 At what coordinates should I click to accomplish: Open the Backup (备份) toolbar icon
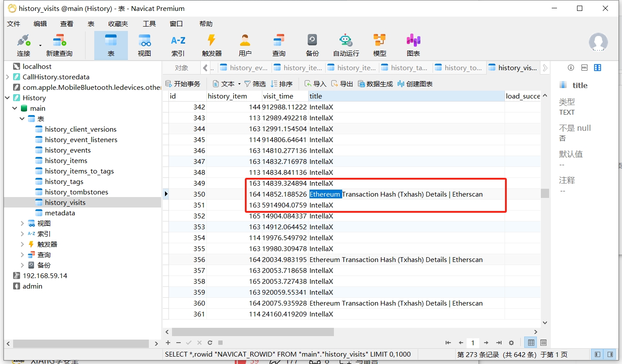point(312,45)
